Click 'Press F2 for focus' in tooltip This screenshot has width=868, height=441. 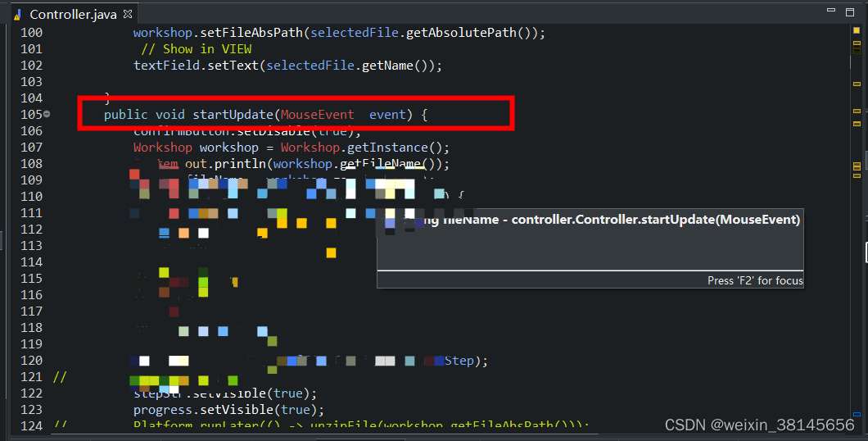click(x=755, y=281)
